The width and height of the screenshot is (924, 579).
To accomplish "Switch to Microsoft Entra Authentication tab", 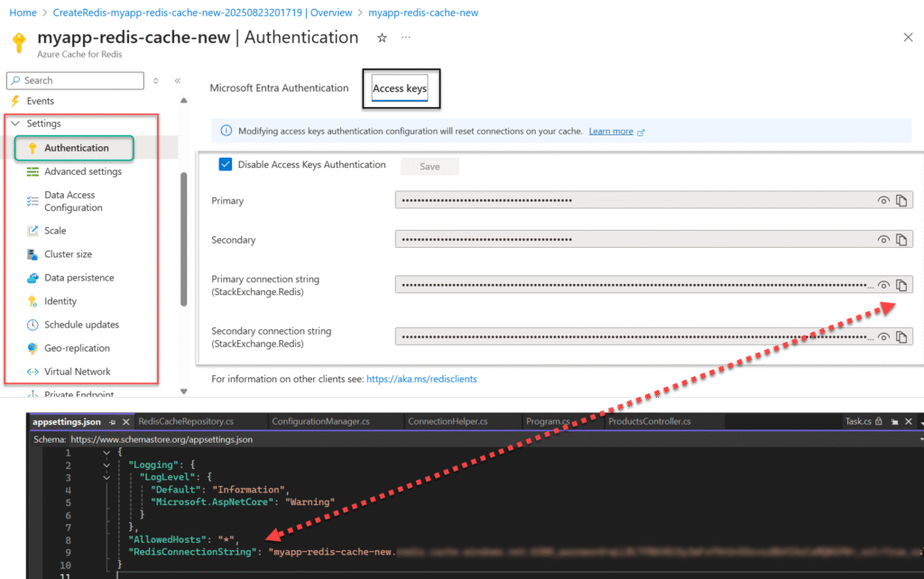I will [x=279, y=87].
